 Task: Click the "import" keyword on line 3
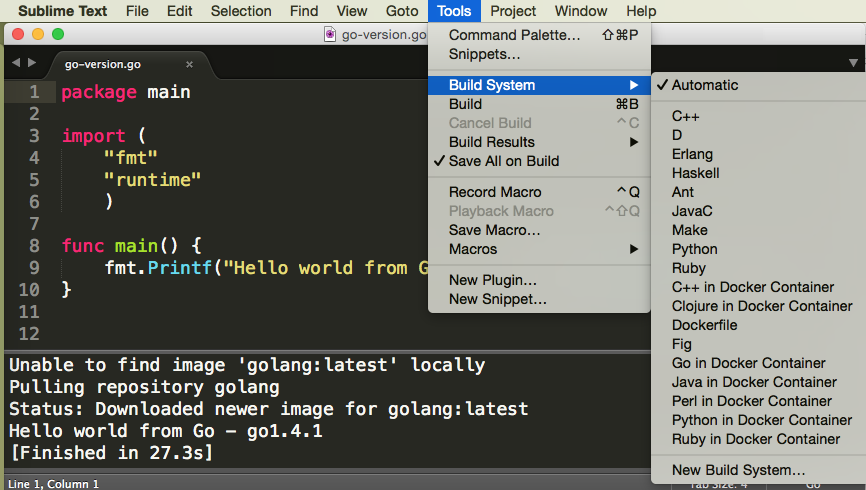pyautogui.click(x=93, y=136)
